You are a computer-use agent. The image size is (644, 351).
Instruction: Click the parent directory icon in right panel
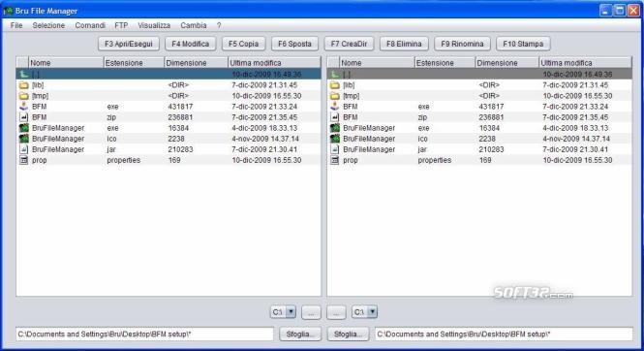click(335, 75)
